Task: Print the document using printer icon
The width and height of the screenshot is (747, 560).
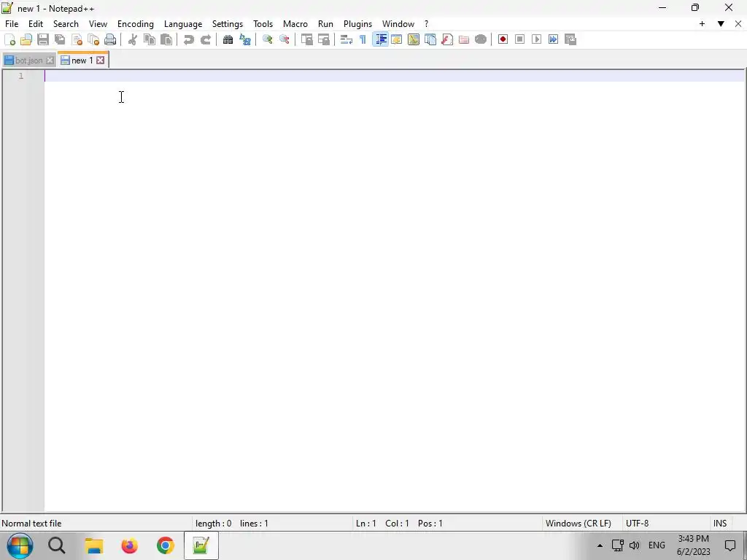Action: click(110, 39)
